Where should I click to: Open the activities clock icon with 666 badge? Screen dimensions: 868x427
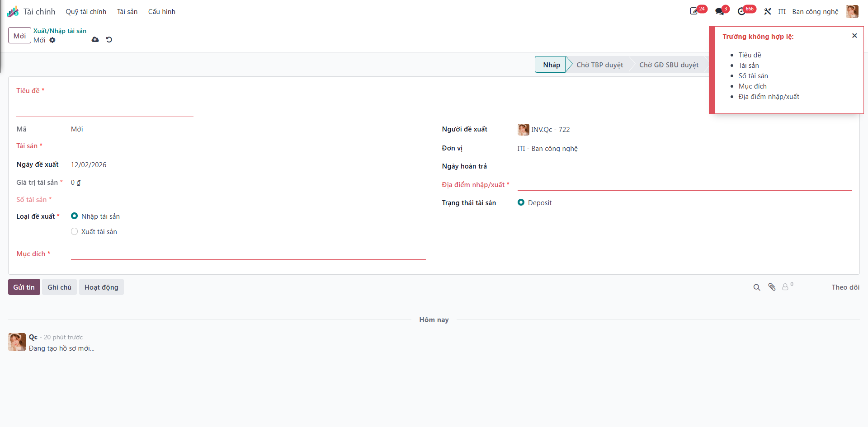tap(742, 11)
